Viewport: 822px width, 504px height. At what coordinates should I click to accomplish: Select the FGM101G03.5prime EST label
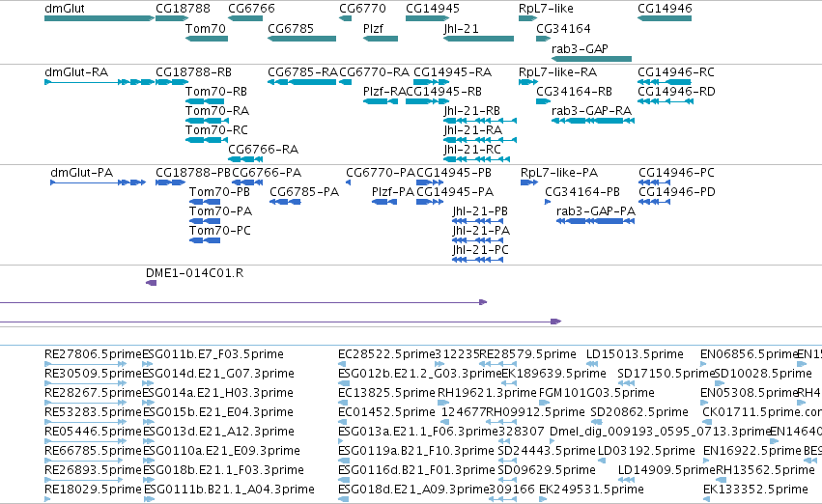coord(597,393)
